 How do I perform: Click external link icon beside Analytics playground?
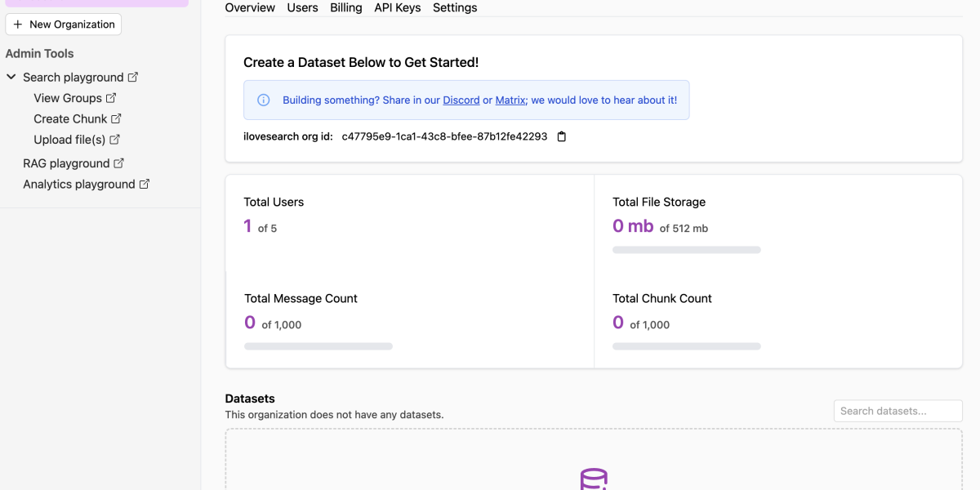click(x=145, y=184)
